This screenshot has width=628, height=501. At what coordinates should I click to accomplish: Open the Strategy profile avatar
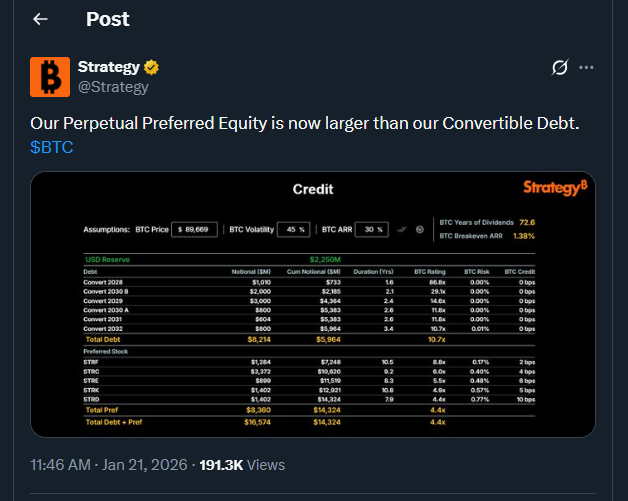click(49, 77)
